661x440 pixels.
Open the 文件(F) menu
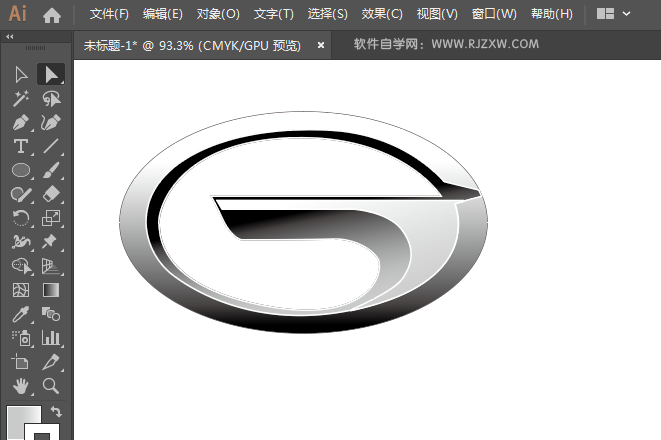coord(109,14)
